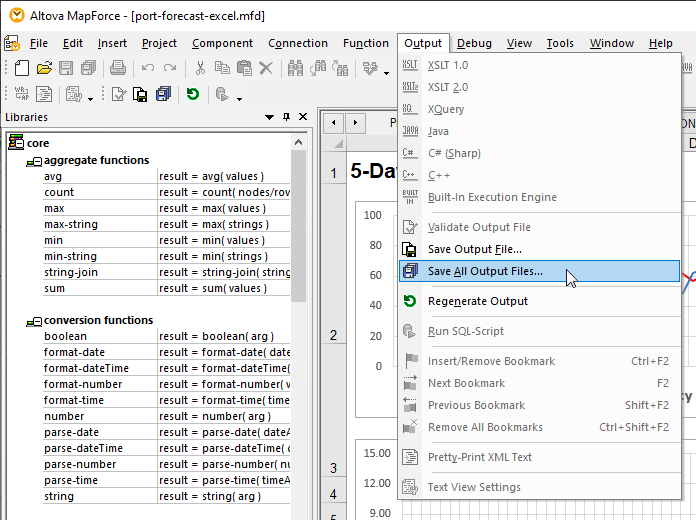Click the Open folder toolbar icon

(44, 69)
